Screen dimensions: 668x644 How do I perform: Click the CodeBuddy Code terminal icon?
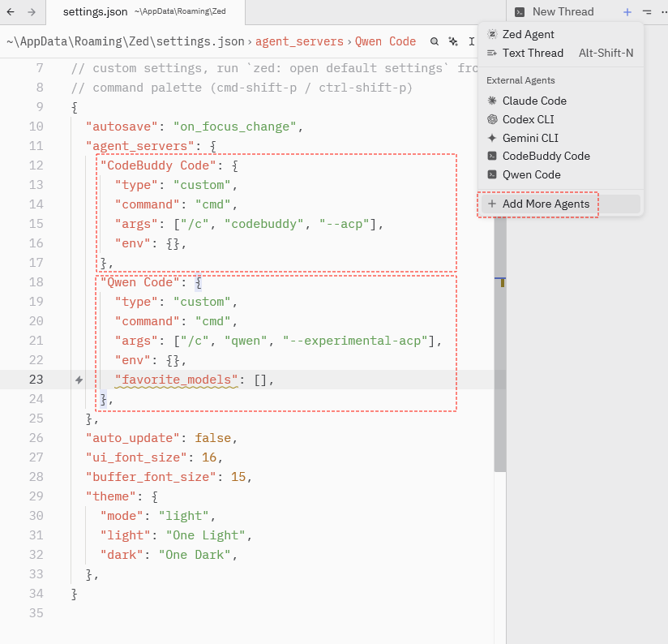click(x=492, y=156)
